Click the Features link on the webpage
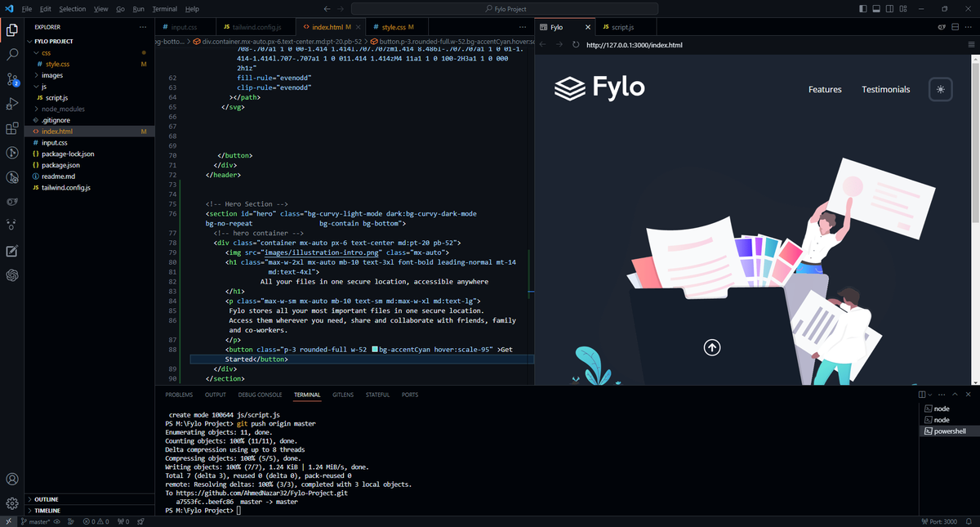 (825, 90)
